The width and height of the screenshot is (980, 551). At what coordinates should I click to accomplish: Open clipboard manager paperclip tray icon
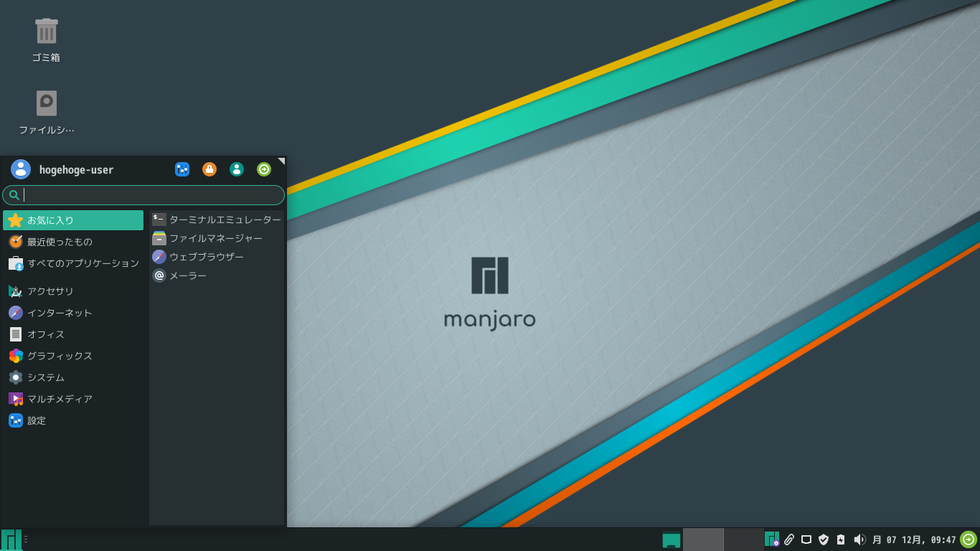click(789, 540)
